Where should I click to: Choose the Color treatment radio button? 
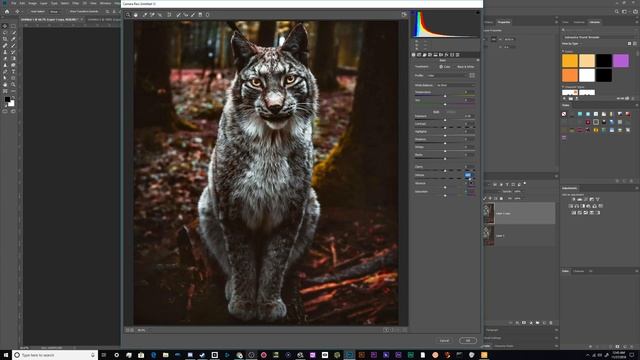tap(441, 67)
